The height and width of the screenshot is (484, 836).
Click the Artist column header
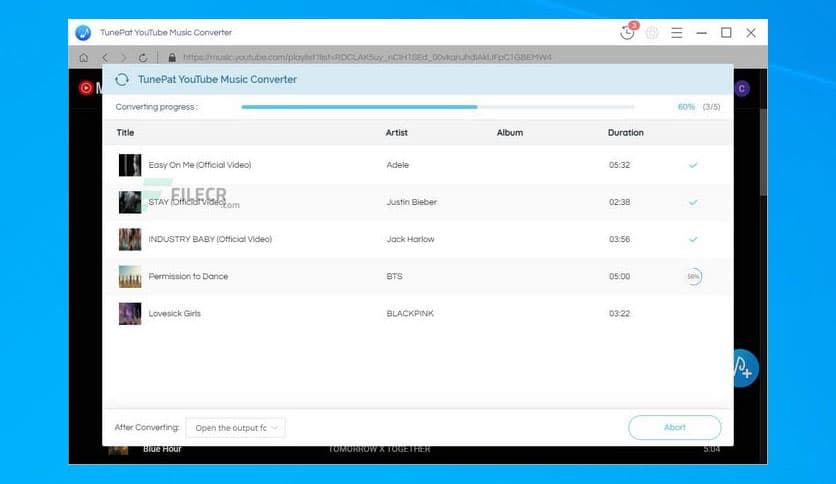click(397, 133)
